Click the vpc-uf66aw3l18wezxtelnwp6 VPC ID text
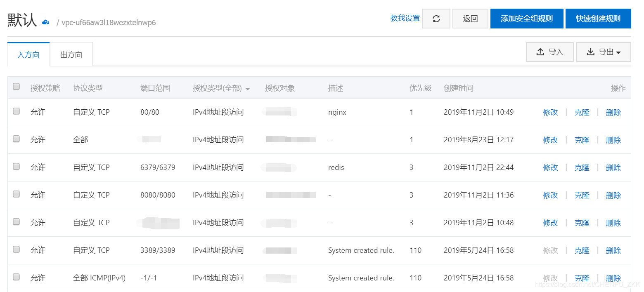 (x=109, y=22)
